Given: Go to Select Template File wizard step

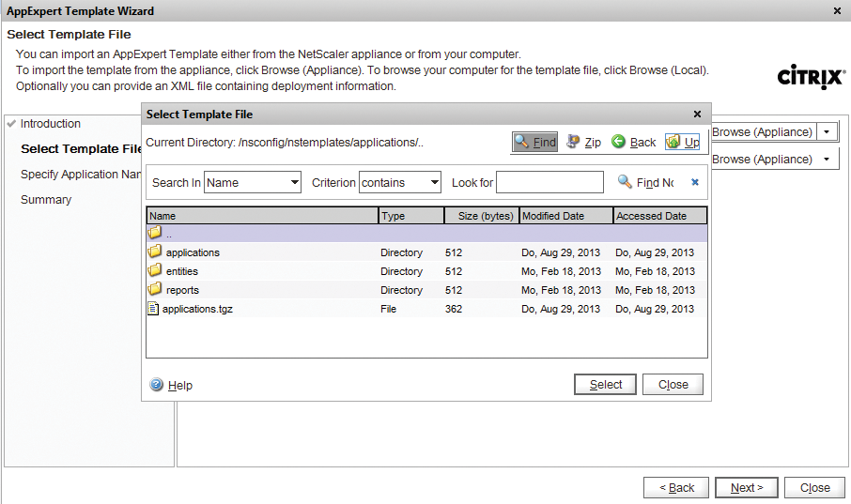Looking at the screenshot, I should [82, 148].
